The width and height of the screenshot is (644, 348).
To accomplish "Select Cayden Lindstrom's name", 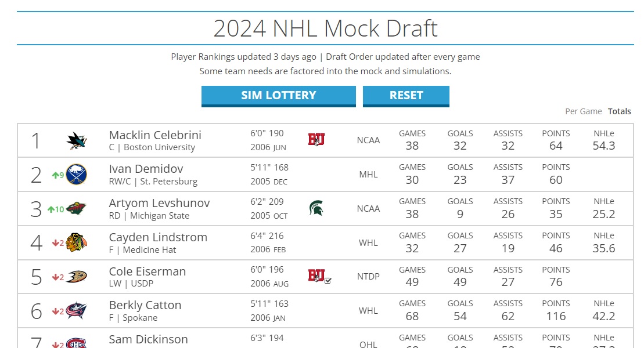I will point(158,237).
